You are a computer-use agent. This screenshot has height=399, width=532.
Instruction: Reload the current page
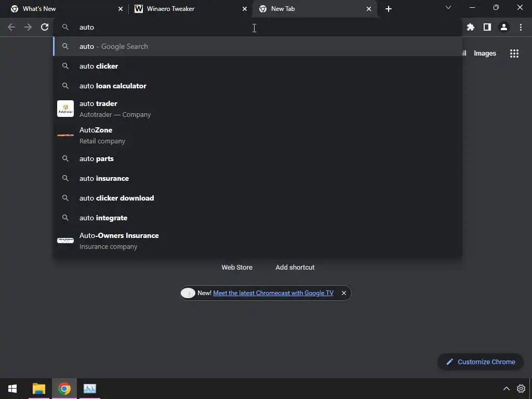click(45, 27)
